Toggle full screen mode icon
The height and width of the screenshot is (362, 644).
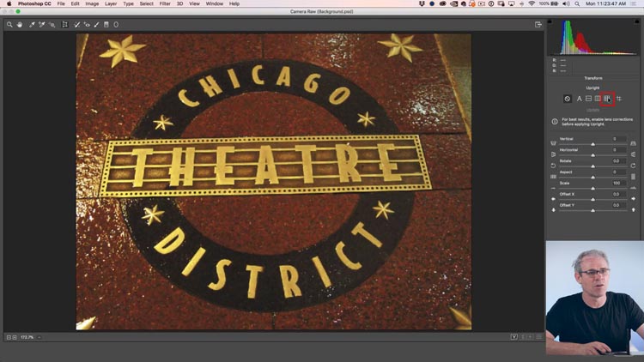pos(538,25)
